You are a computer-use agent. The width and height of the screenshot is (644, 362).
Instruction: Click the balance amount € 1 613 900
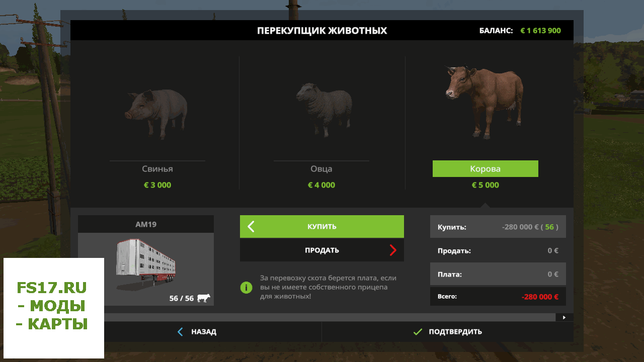tap(540, 31)
